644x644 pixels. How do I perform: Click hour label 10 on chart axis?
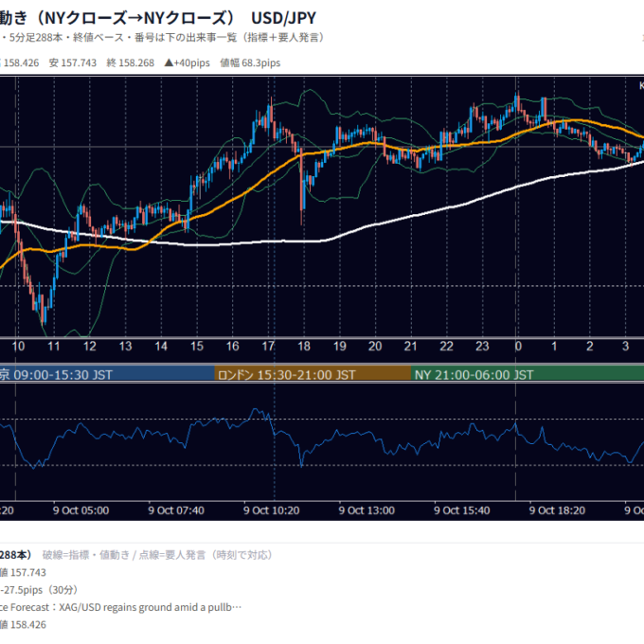pyautogui.click(x=18, y=347)
